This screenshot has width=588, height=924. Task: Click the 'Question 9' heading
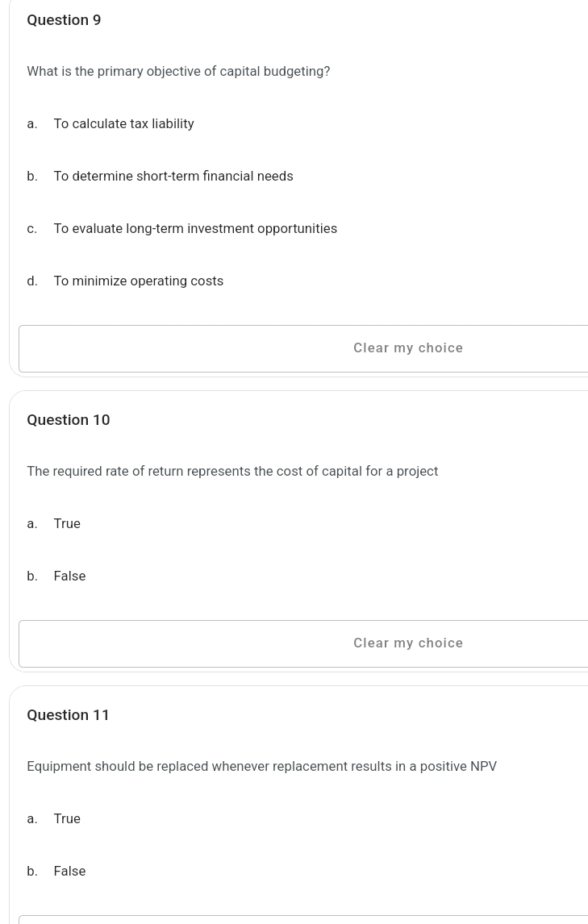[x=64, y=20]
